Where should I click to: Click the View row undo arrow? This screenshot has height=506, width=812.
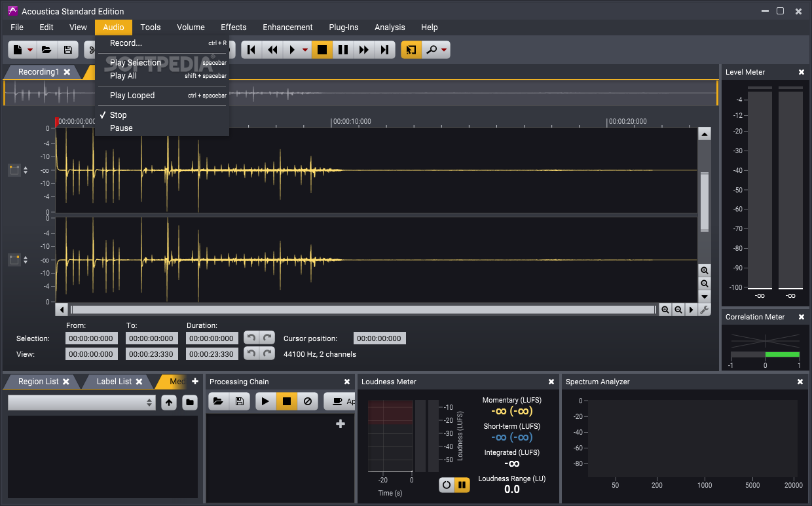pos(251,353)
